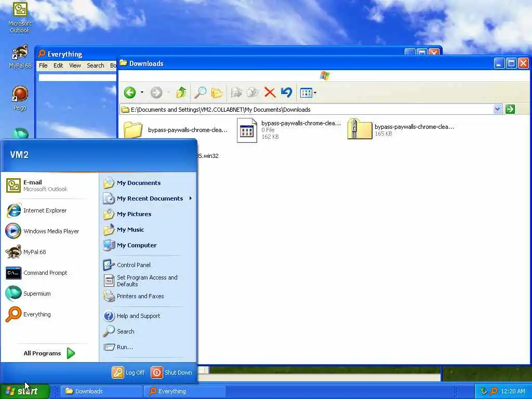The width and height of the screenshot is (532, 399).
Task: Switch to Downloads taskbar button
Action: (x=101, y=391)
